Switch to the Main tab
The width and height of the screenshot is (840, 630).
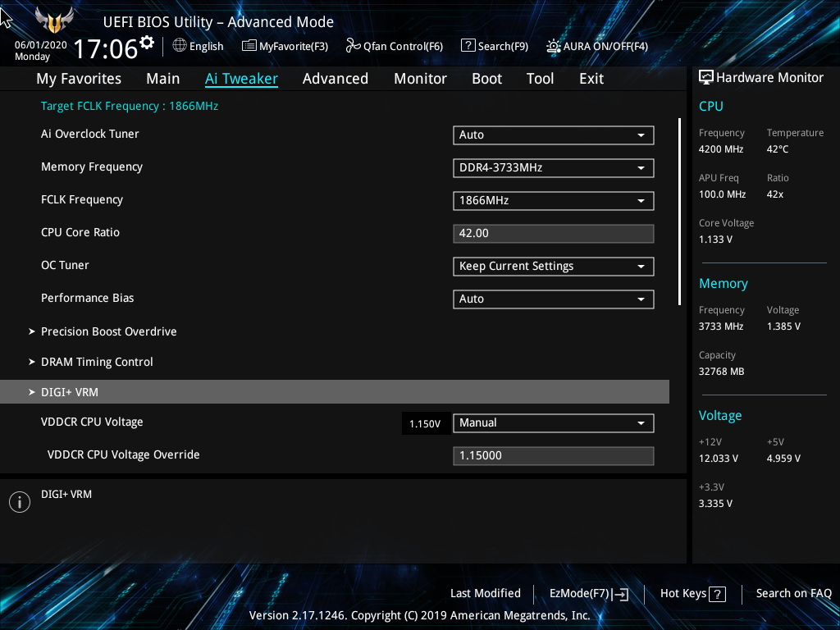coord(163,79)
